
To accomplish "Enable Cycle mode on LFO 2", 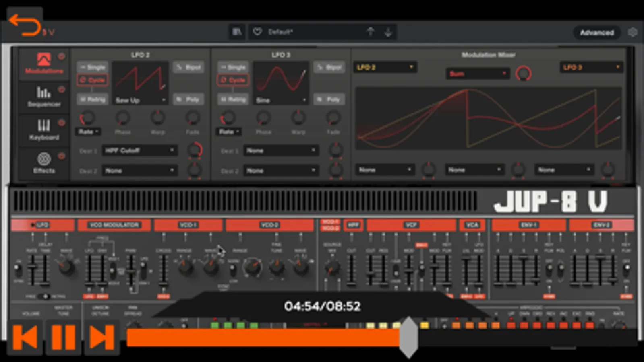I will click(x=92, y=80).
